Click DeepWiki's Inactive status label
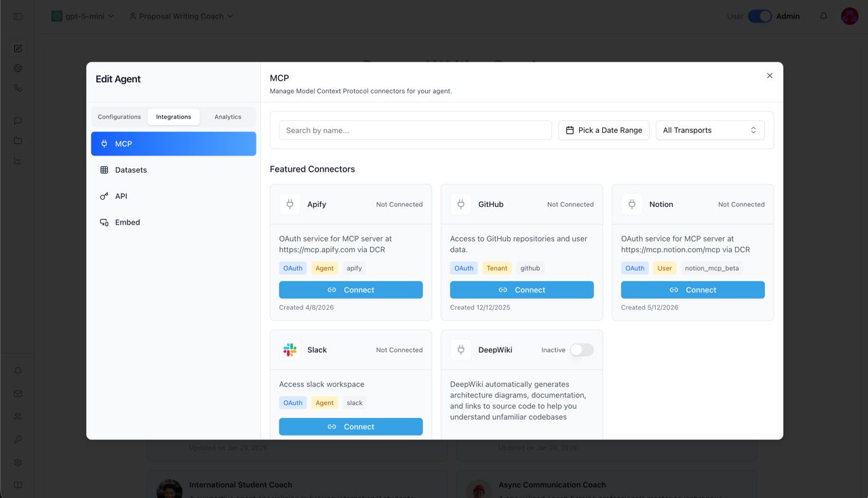 [553, 350]
